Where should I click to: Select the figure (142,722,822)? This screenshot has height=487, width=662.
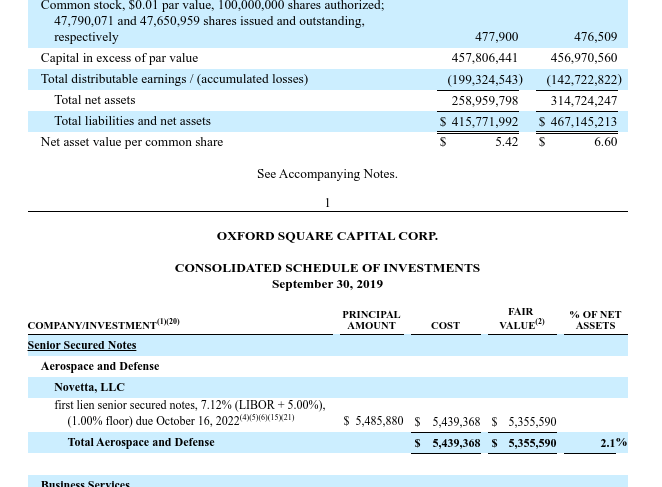[x=584, y=79]
